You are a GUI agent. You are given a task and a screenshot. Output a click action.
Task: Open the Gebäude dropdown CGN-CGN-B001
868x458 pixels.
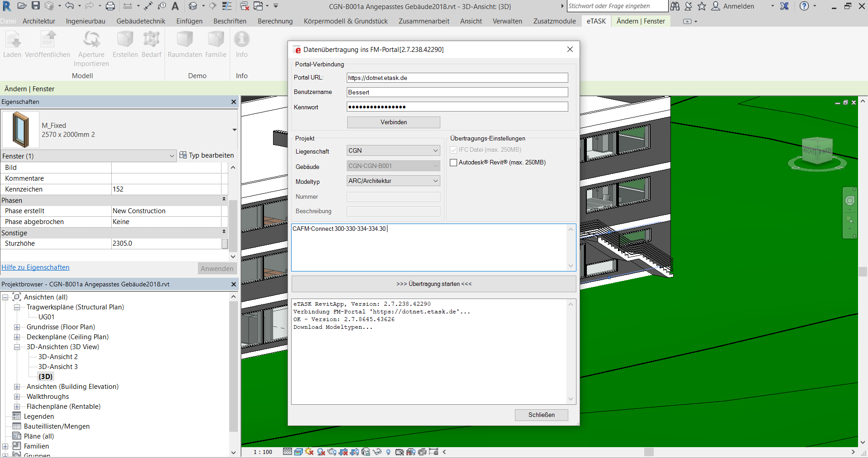393,166
